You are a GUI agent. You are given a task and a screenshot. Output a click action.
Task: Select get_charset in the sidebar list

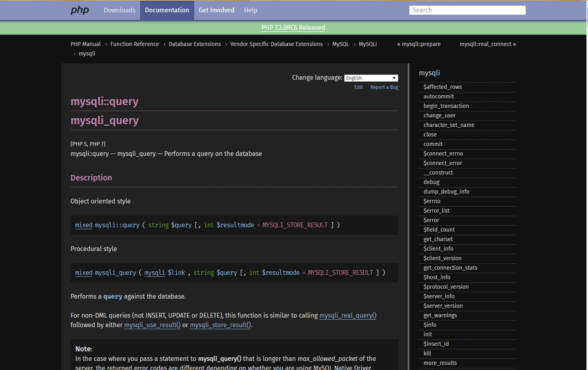[438, 239]
